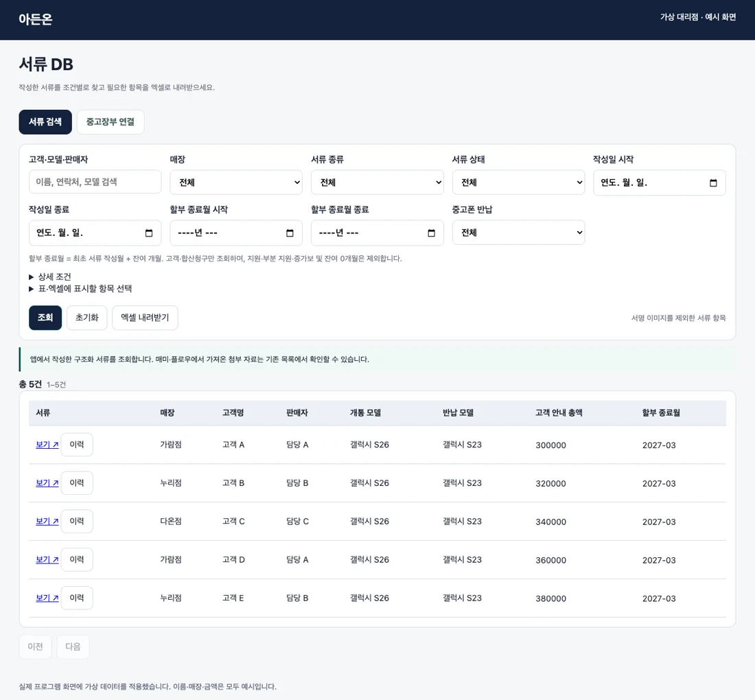Click 이력 button for 고객 C
This screenshot has height=700, width=755.
point(77,522)
